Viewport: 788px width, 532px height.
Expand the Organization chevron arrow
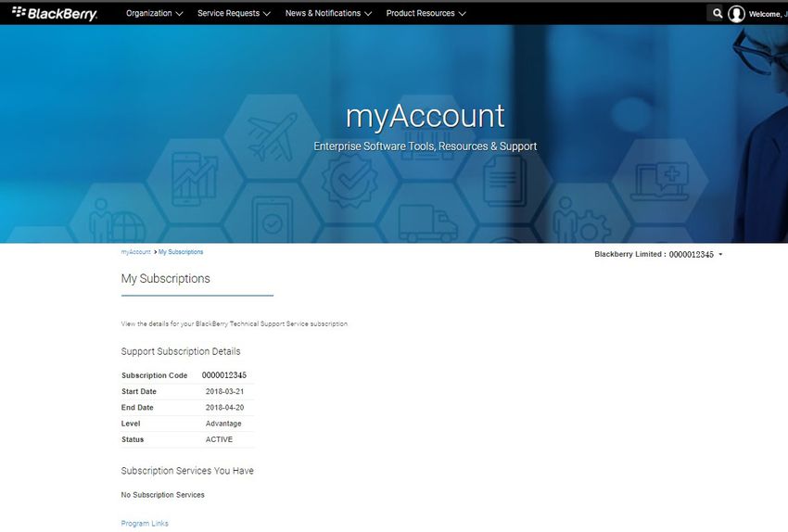tap(180, 14)
